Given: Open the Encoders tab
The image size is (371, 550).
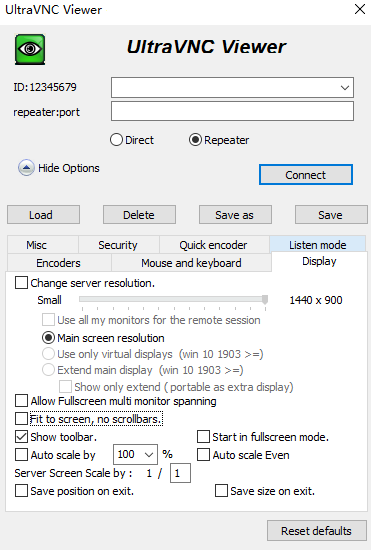Looking at the screenshot, I should point(59,263).
